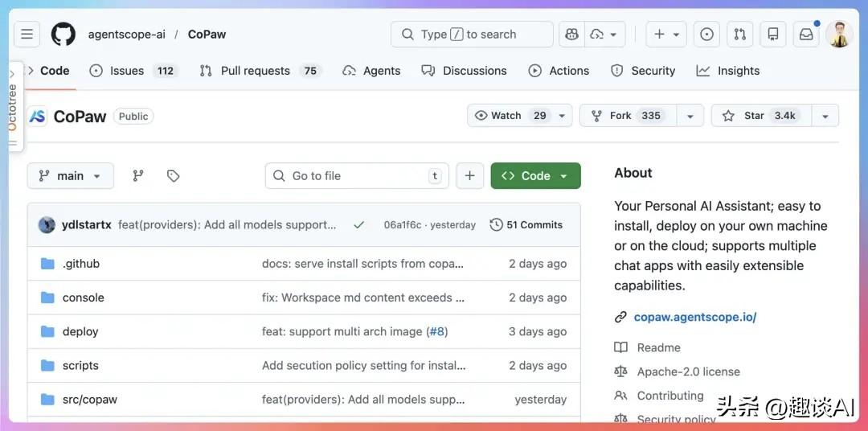
Task: Open latest commit message feat(providers)
Action: pos(227,225)
